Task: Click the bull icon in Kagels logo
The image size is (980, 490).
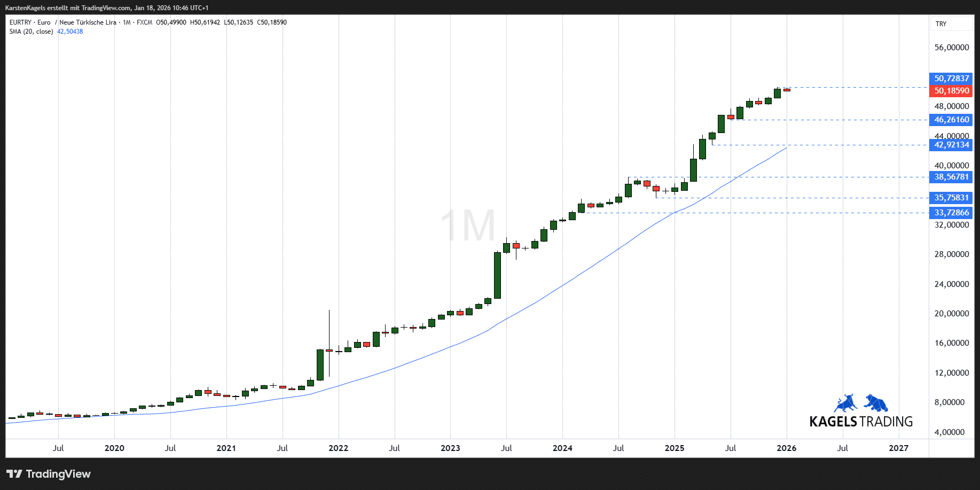Action: [x=845, y=403]
